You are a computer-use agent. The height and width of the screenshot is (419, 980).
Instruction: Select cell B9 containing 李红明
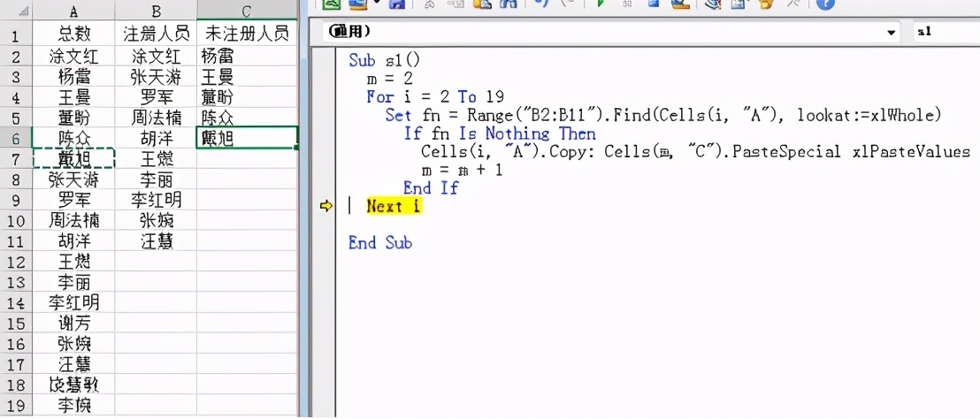tap(156, 201)
